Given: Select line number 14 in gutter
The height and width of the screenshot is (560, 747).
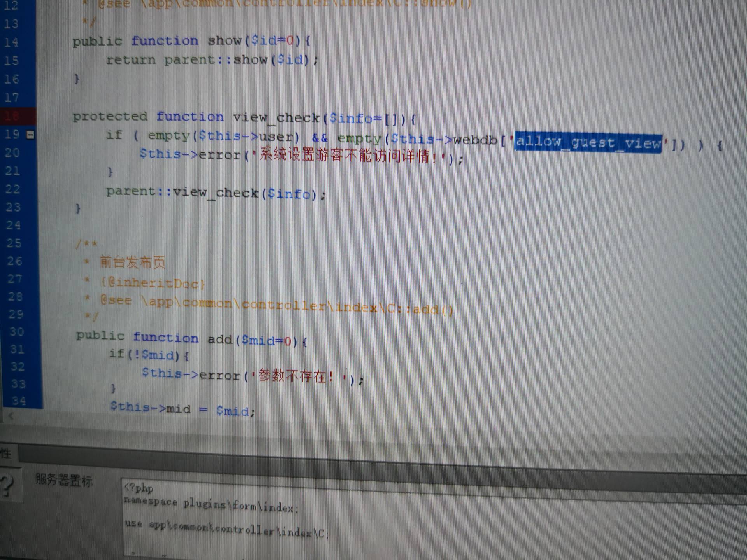Looking at the screenshot, I should point(11,42).
